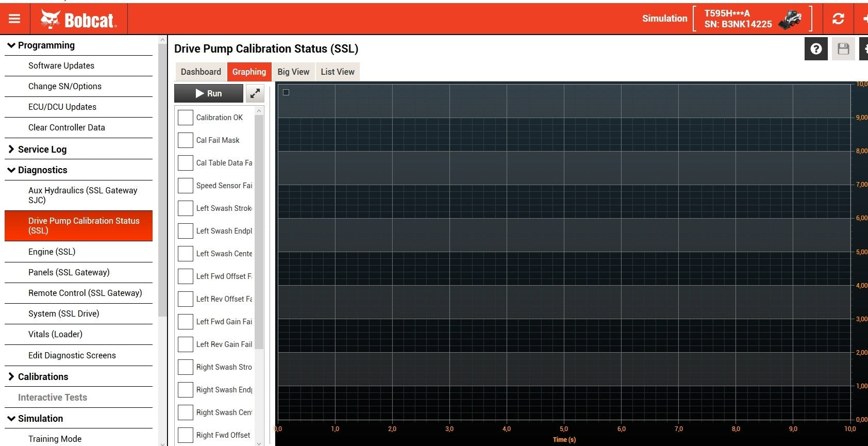Open the List View tab
868x446 pixels.
pos(338,72)
